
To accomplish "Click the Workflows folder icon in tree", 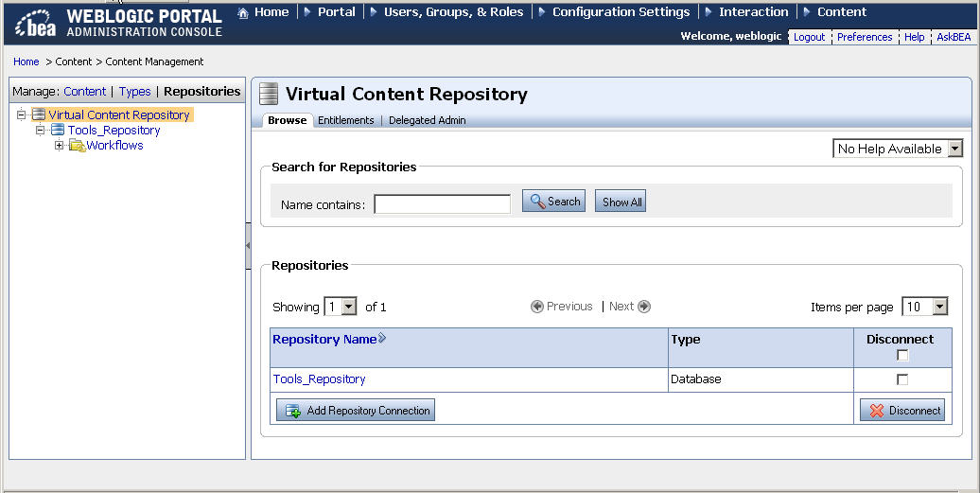I will coord(77,146).
